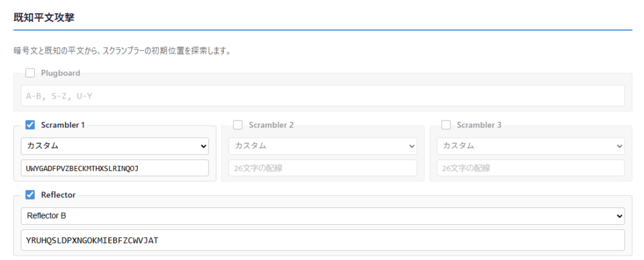Enable the Scrambler 3 checkbox

(447, 125)
